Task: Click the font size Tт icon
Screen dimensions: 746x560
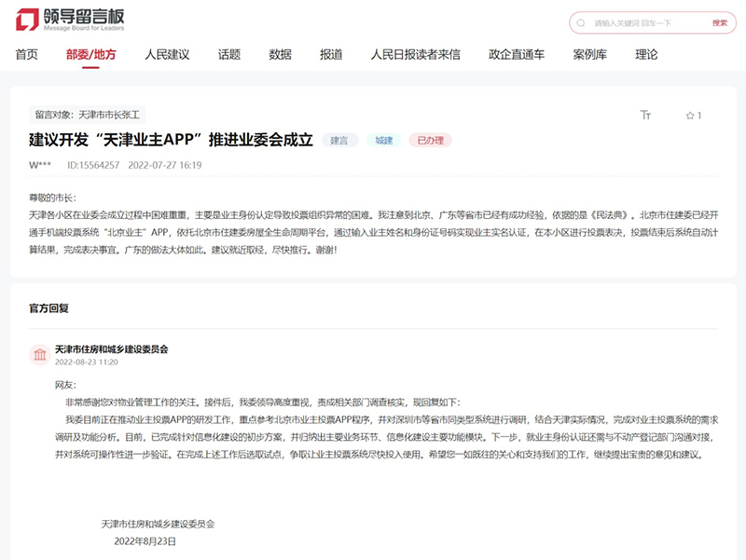Action: click(645, 116)
